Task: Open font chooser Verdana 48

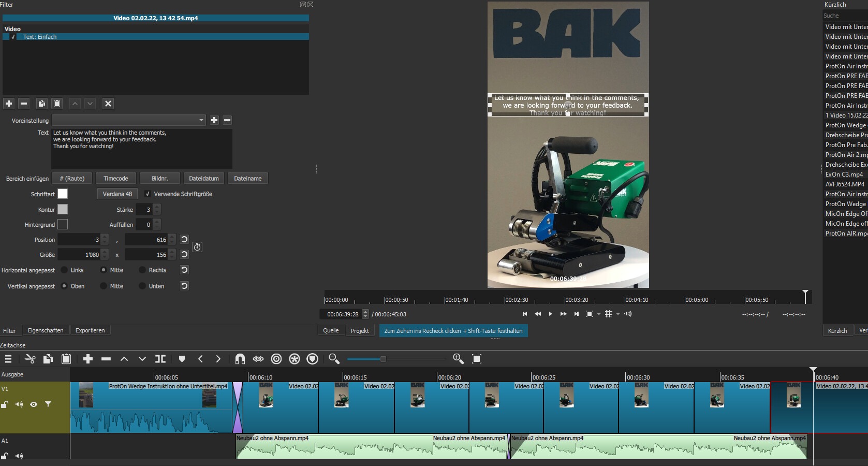Action: (117, 194)
